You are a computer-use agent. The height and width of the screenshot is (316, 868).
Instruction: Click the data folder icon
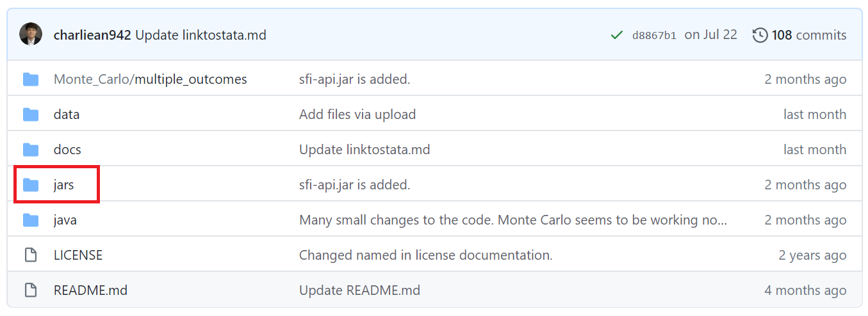31,115
